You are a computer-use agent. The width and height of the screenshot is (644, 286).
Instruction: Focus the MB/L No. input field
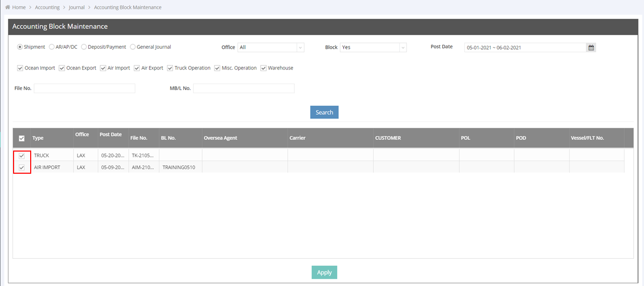point(244,89)
